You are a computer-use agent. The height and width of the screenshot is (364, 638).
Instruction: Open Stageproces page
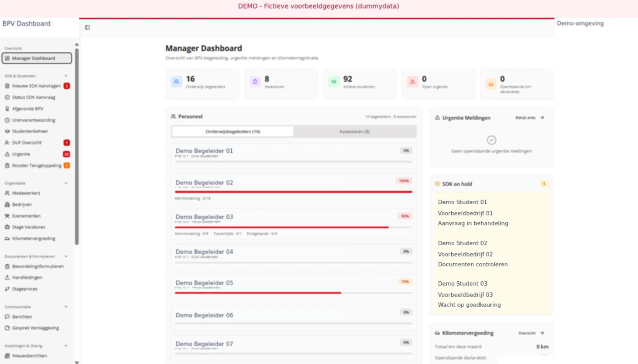coord(37,289)
